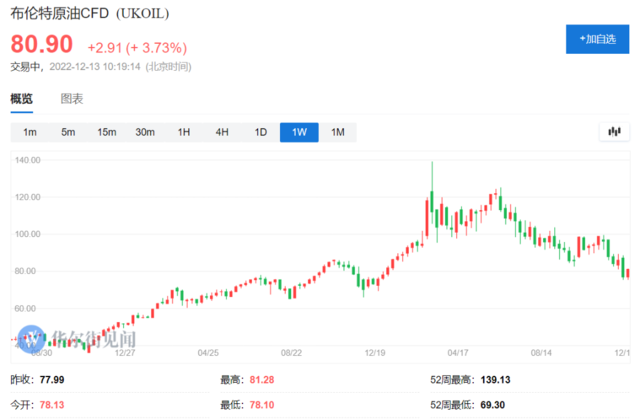The height and width of the screenshot is (419, 640).
Task: Change the chart to 1D candles
Action: [261, 133]
